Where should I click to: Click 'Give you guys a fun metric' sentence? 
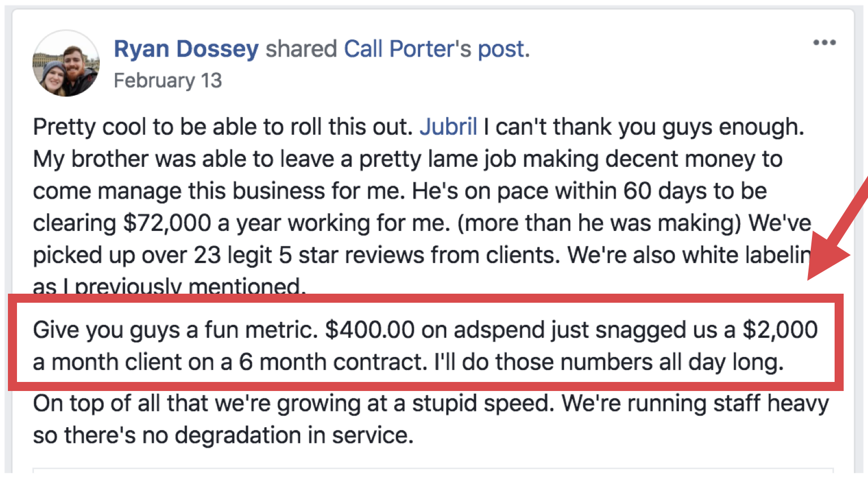point(176,329)
